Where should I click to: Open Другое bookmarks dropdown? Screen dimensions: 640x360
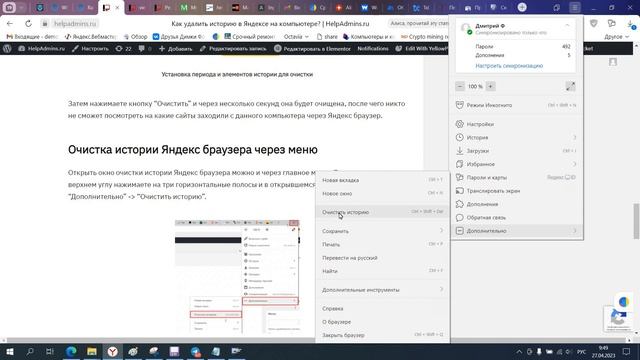[616, 37]
